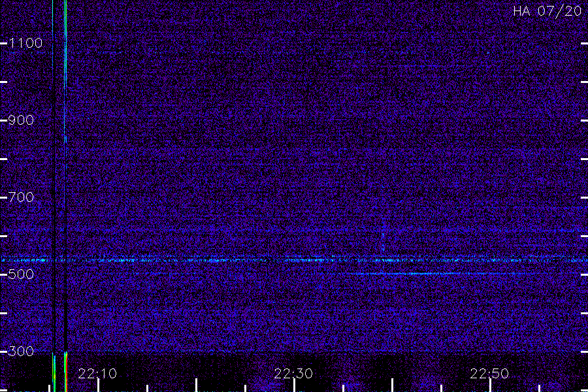The height and width of the screenshot is (392, 588).
Task: Click the 22:50 time axis label
Action: click(x=489, y=374)
